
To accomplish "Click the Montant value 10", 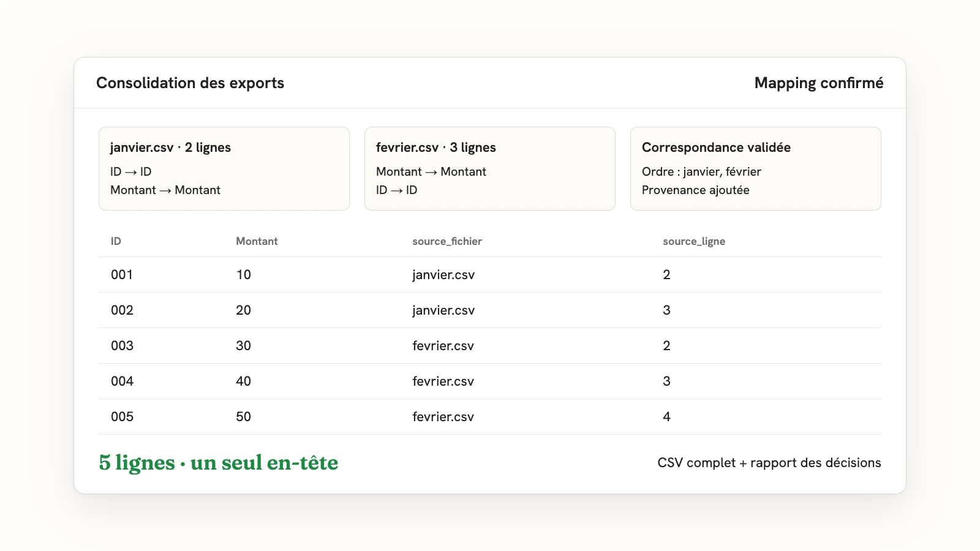I will click(x=244, y=275).
